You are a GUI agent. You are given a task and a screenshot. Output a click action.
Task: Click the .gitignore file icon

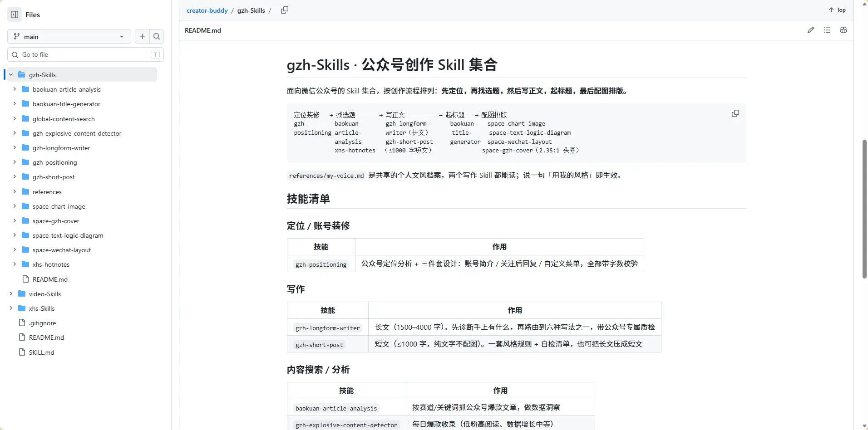coord(22,323)
